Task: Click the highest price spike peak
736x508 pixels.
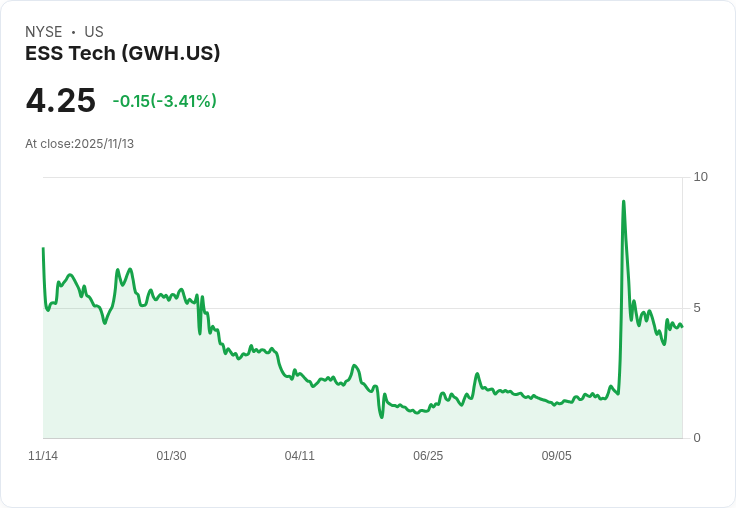Action: point(623,201)
